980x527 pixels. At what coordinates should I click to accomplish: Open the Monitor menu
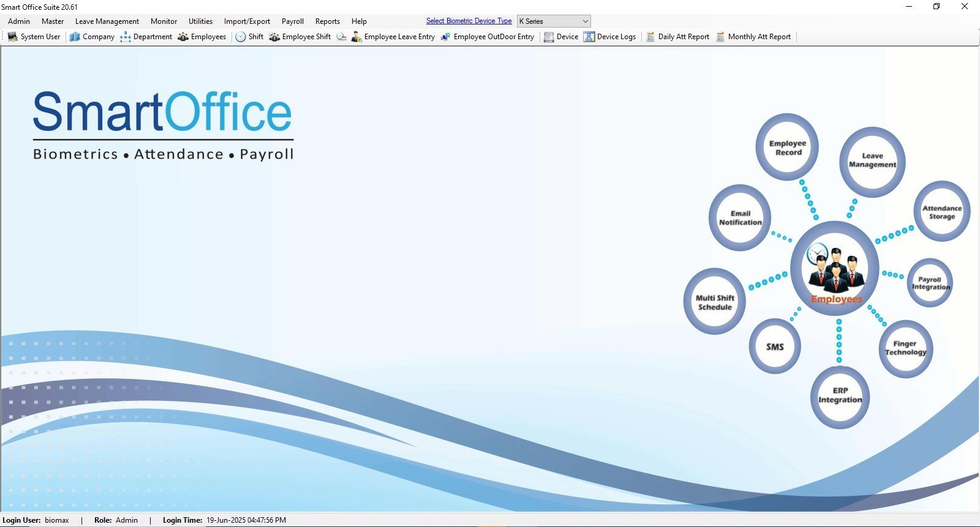[x=164, y=21]
